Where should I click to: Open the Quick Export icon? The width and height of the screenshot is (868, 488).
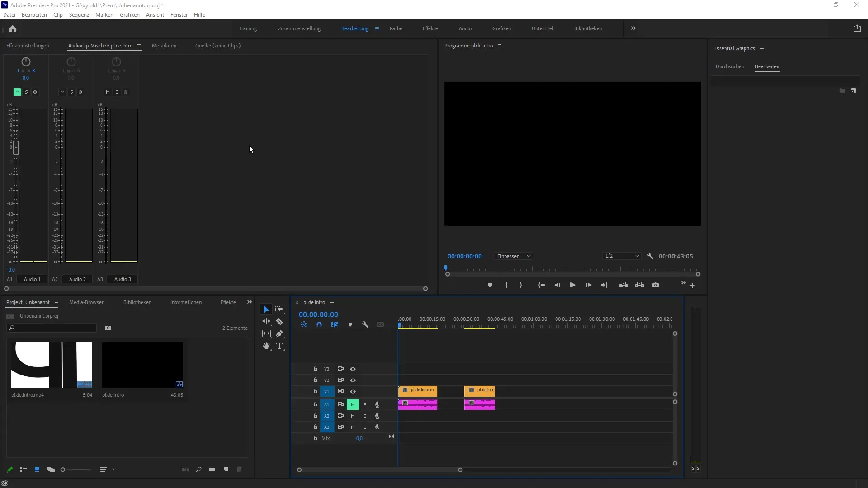(x=857, y=28)
